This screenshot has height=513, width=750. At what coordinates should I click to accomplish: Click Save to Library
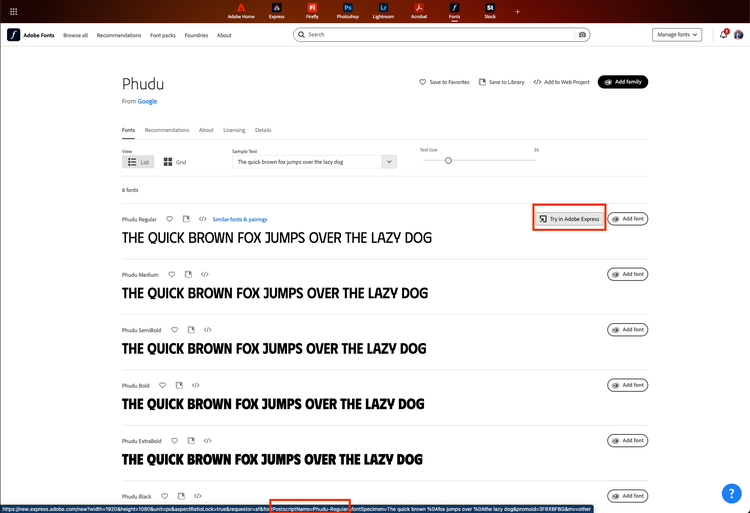tap(502, 82)
